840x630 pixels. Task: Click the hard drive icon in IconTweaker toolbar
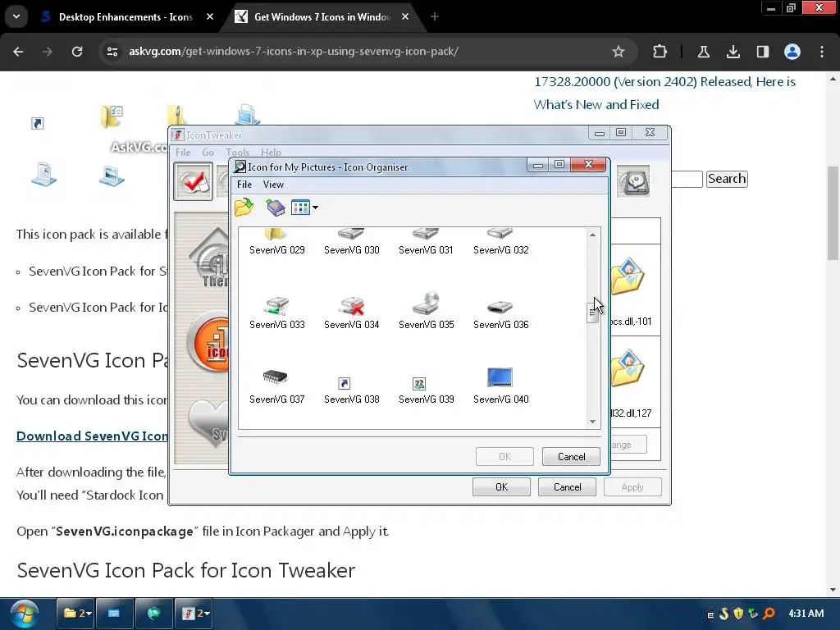[x=633, y=181]
